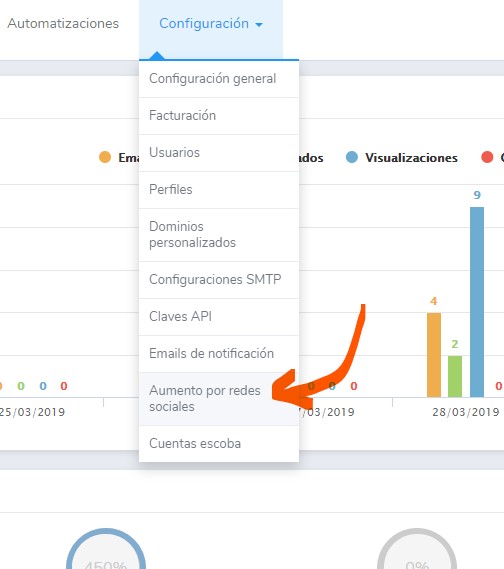Viewport: 504px width, 569px height.
Task: Click Emails de notificación option
Action: [x=219, y=354]
